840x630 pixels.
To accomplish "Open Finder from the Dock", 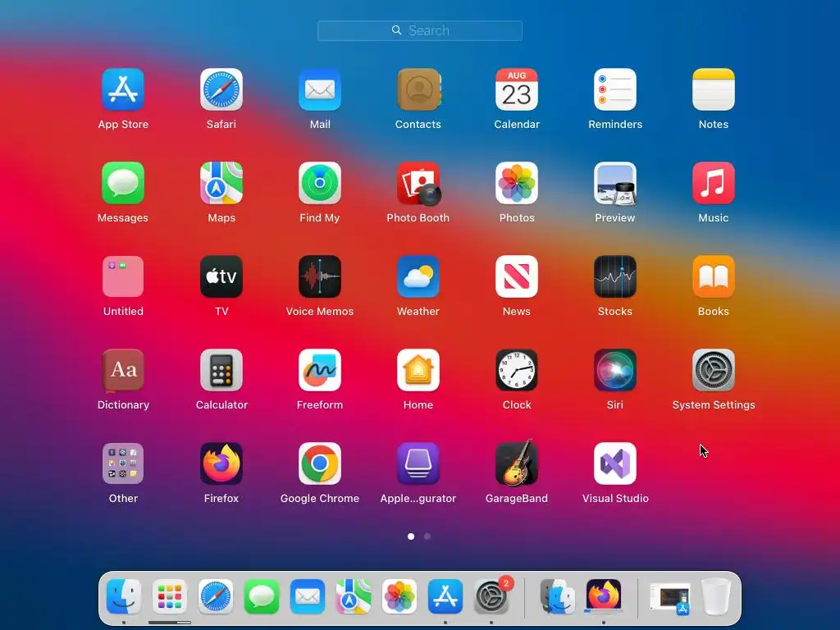I will point(124,596).
